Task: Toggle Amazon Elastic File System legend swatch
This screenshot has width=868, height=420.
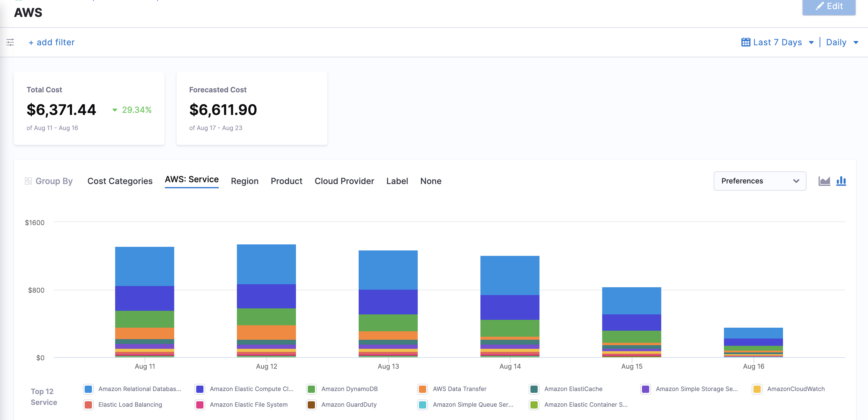Action: (200, 405)
